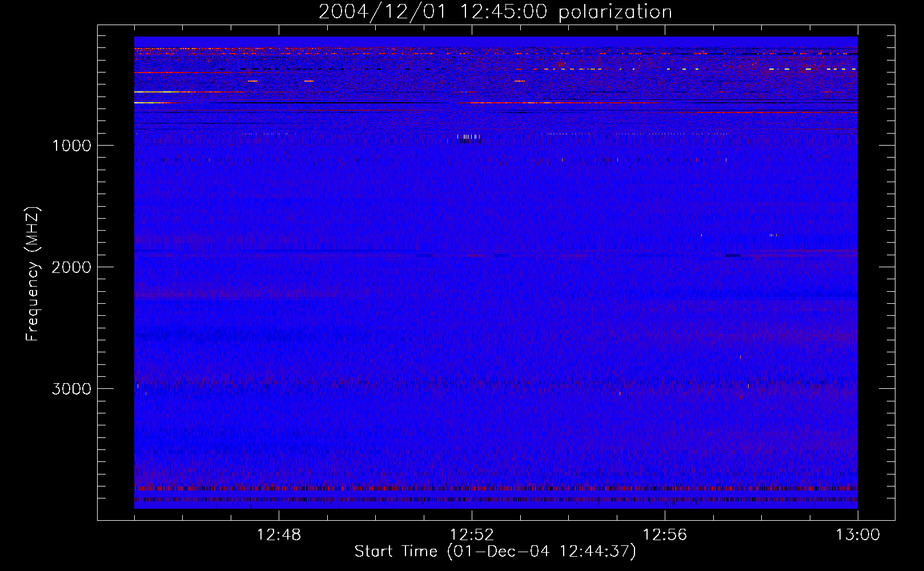Screen dimensions: 924x571
Task: Select the 1000 frequency axis label
Action: [x=71, y=146]
